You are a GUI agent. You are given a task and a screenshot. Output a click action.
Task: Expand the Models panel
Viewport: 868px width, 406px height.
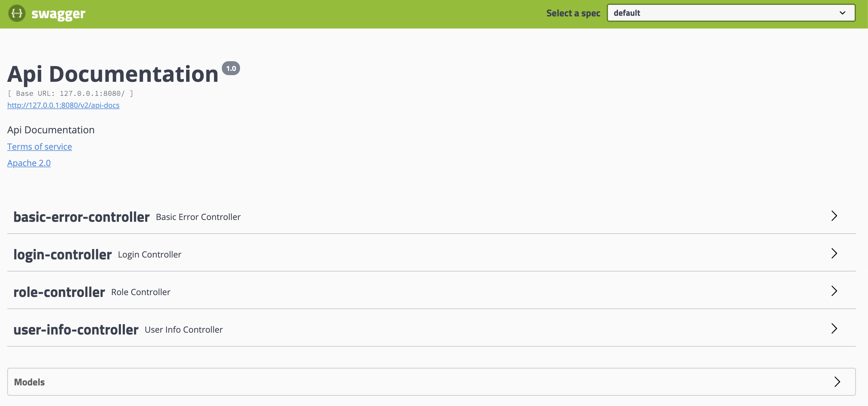click(30, 382)
